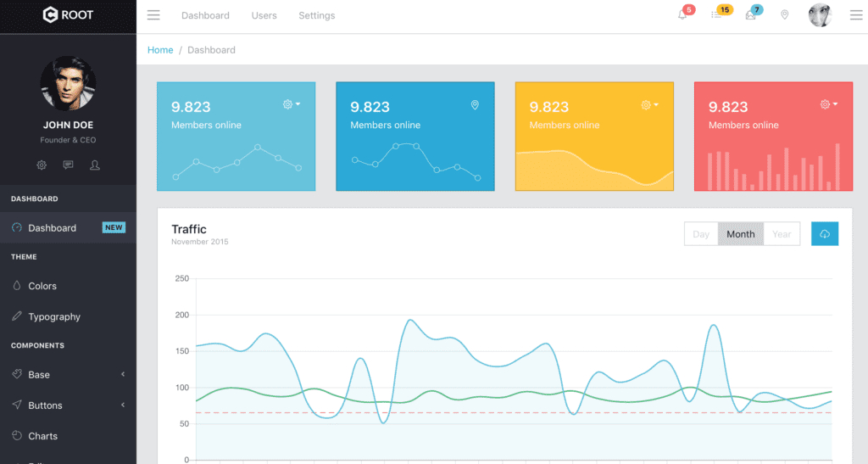Toggle the right aside hamburger menu
This screenshot has width=868, height=464.
855,15
